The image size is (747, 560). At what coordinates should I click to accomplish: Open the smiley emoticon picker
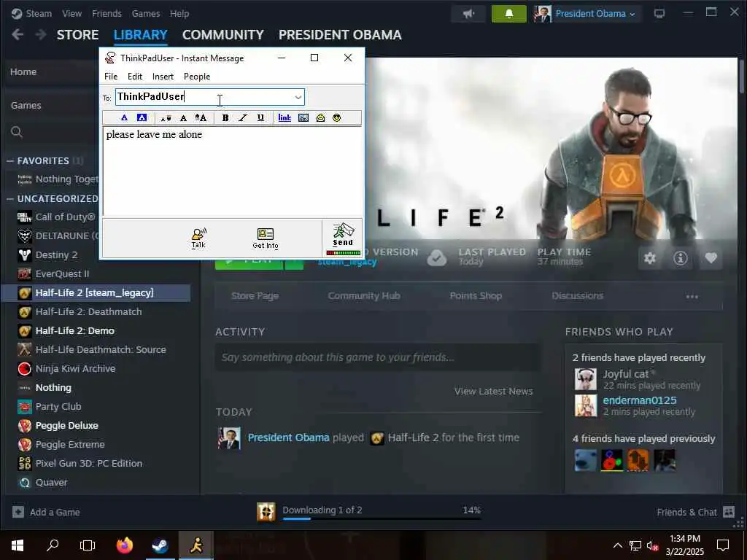coord(337,117)
